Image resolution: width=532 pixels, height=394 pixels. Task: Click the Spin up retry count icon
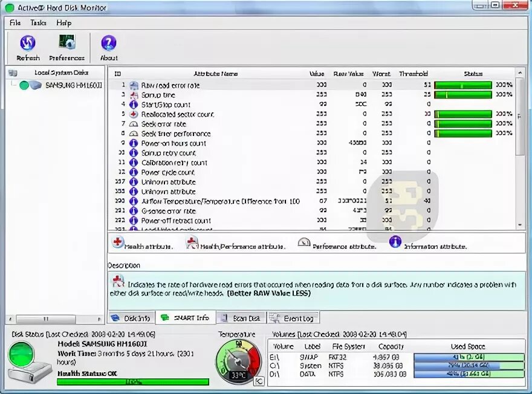pyautogui.click(x=134, y=153)
